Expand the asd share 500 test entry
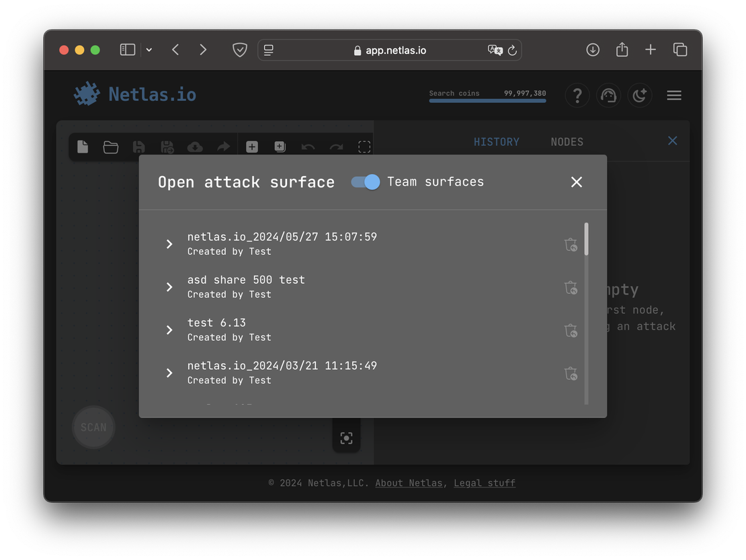 [169, 287]
